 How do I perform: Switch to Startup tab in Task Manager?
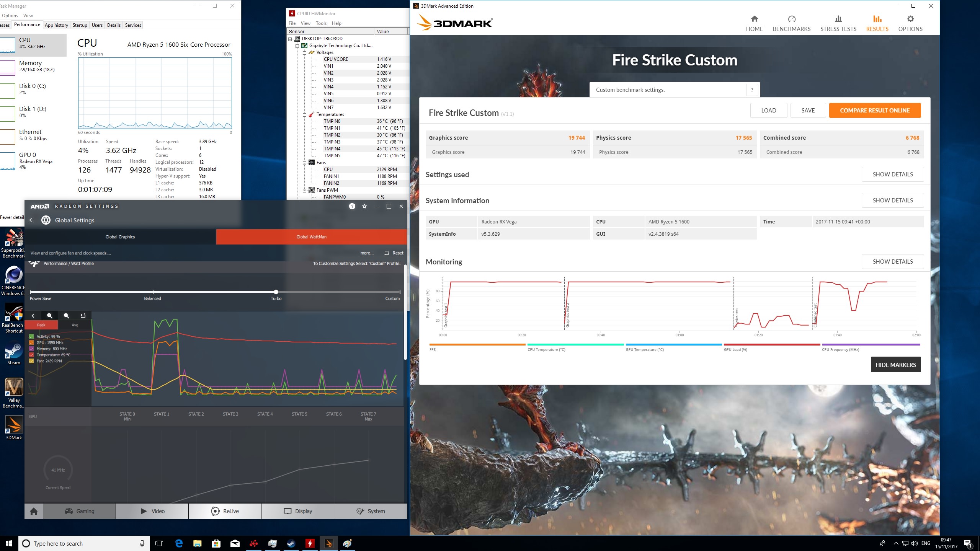point(80,25)
